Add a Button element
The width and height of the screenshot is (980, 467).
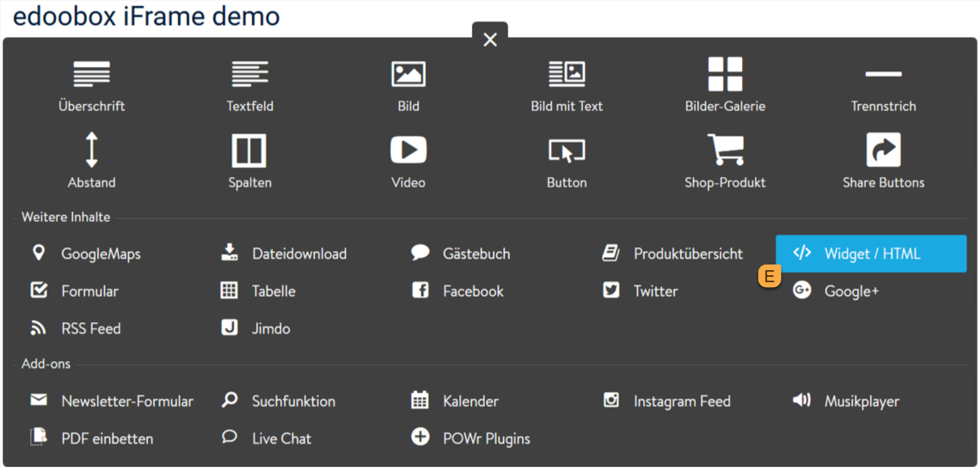566,160
